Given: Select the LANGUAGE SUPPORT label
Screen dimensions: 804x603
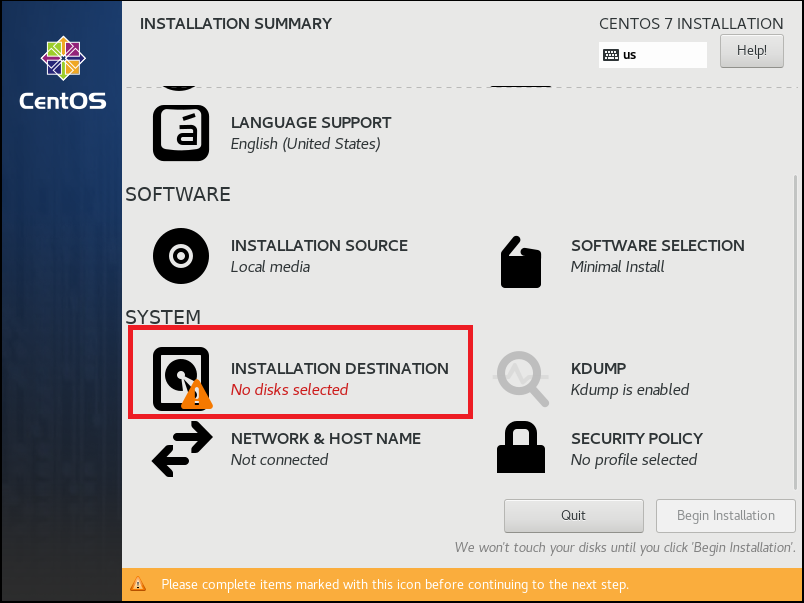Looking at the screenshot, I should [311, 123].
